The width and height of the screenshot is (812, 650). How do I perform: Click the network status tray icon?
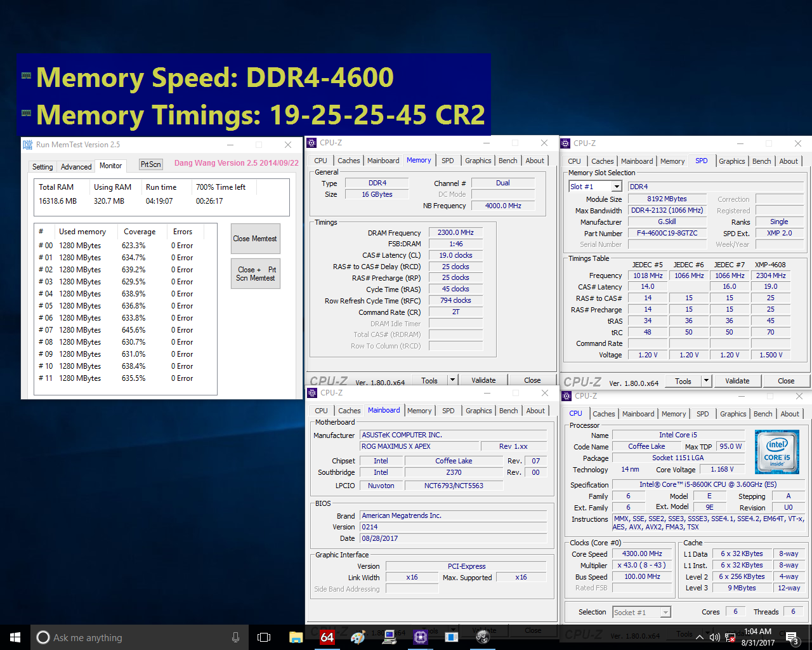coord(730,637)
